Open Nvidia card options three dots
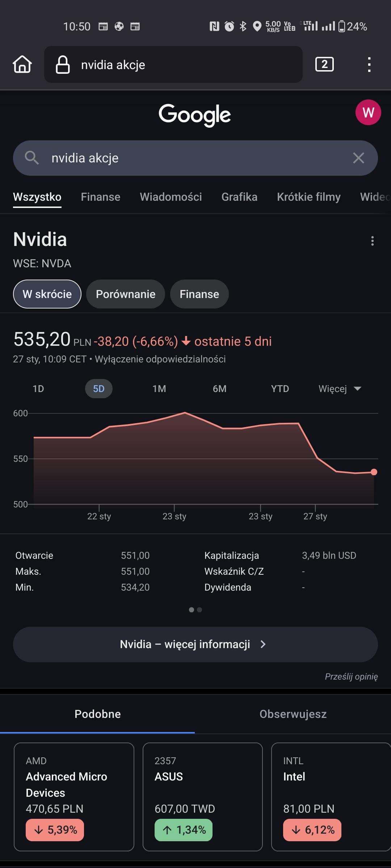Viewport: 391px width, 868px height. tap(372, 241)
